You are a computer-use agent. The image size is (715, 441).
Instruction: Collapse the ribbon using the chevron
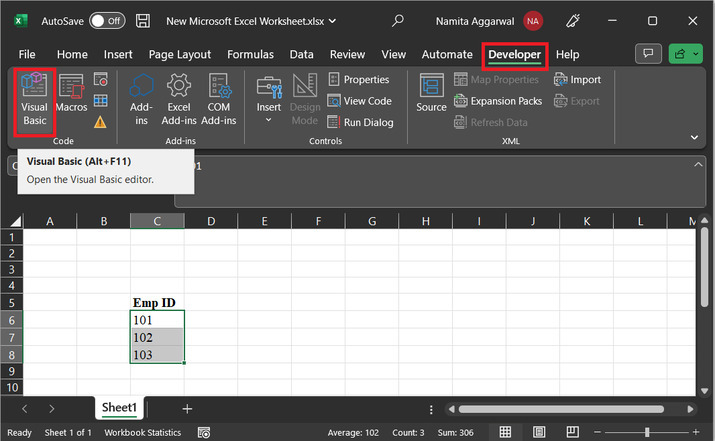coord(694,137)
